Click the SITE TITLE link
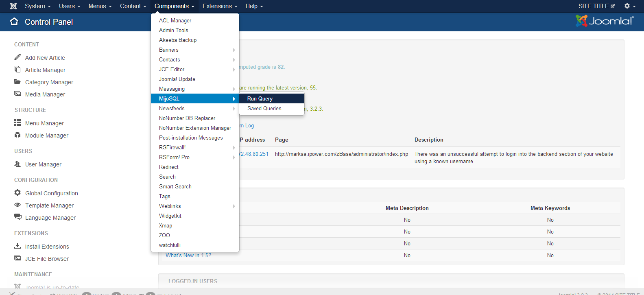Viewport: 644px width, 295px height. click(x=594, y=6)
